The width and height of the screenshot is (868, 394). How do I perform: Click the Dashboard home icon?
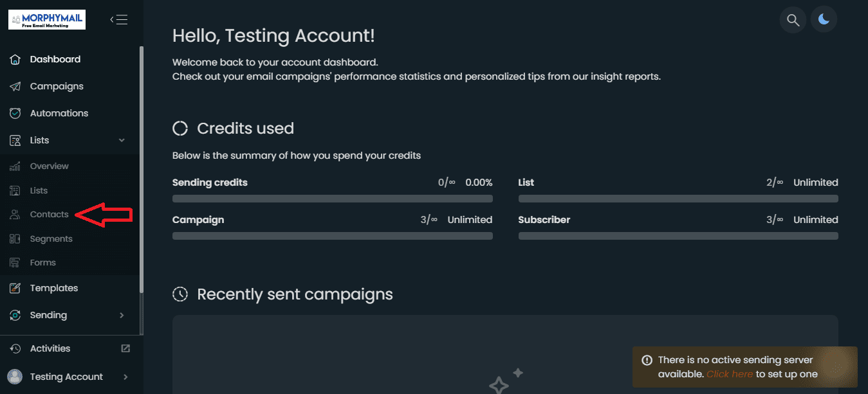15,59
